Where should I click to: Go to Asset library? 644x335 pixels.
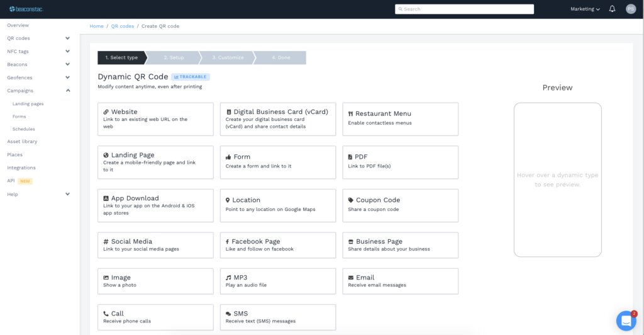click(x=22, y=142)
